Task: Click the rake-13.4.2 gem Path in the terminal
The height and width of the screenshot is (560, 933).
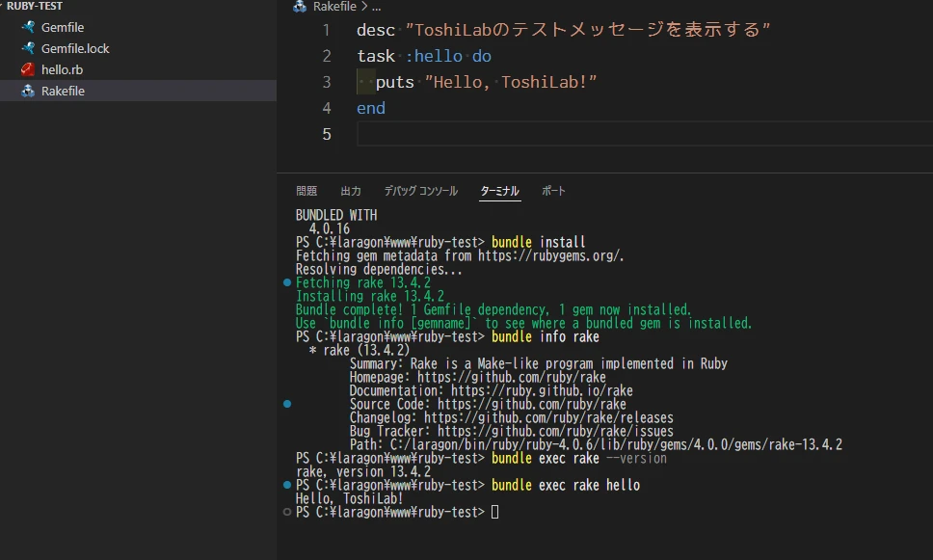Action: (616, 445)
